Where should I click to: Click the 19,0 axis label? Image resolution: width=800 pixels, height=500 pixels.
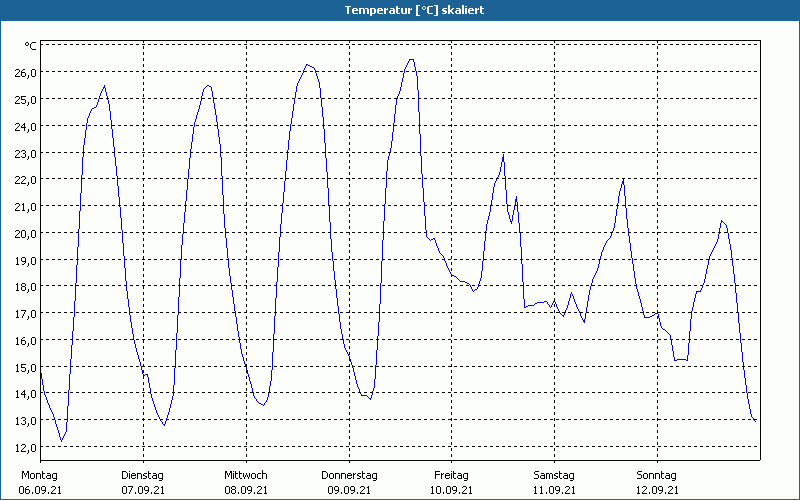click(26, 260)
